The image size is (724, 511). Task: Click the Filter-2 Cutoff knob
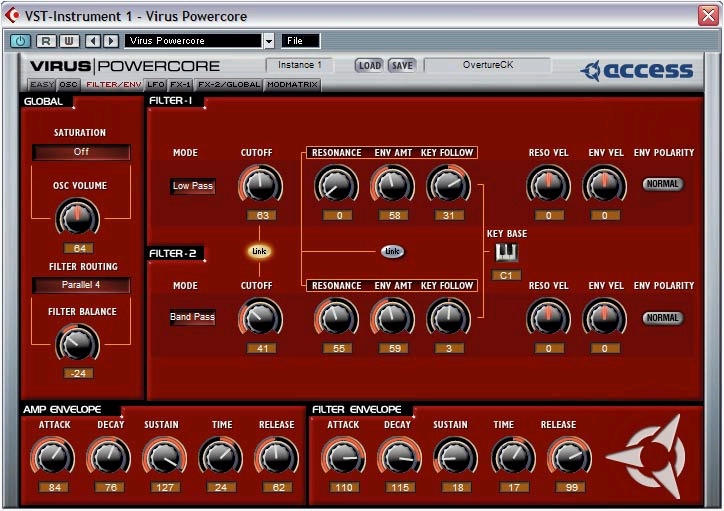pyautogui.click(x=260, y=318)
